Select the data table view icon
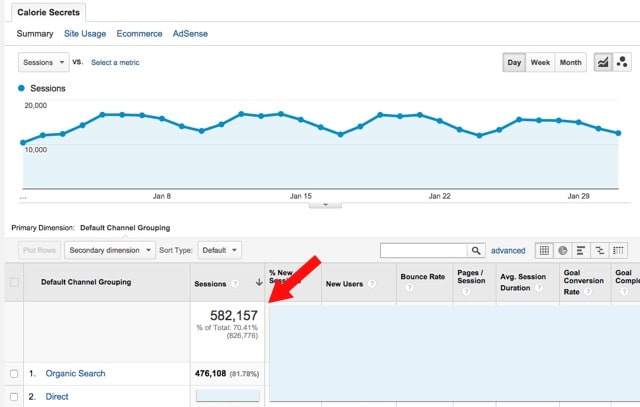Screen dimensions: 640x407 click(x=545, y=250)
